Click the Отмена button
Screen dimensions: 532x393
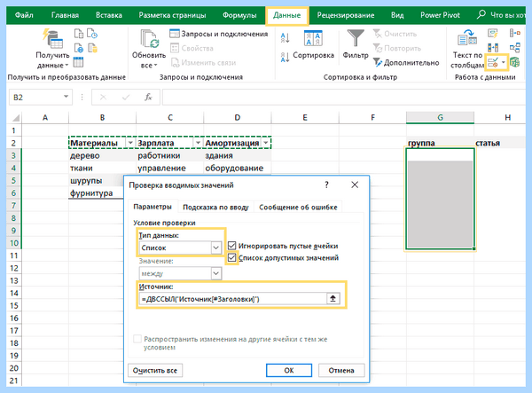pyautogui.click(x=341, y=370)
